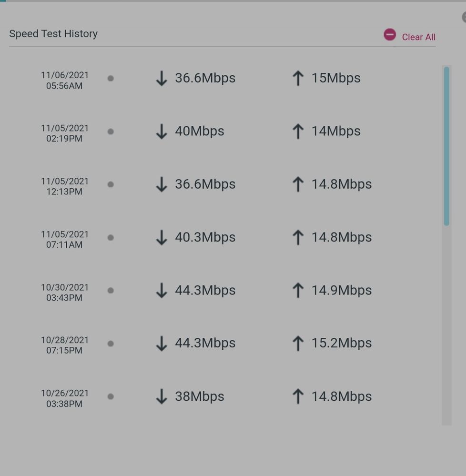Click the Speed Test History heading

pyautogui.click(x=53, y=34)
